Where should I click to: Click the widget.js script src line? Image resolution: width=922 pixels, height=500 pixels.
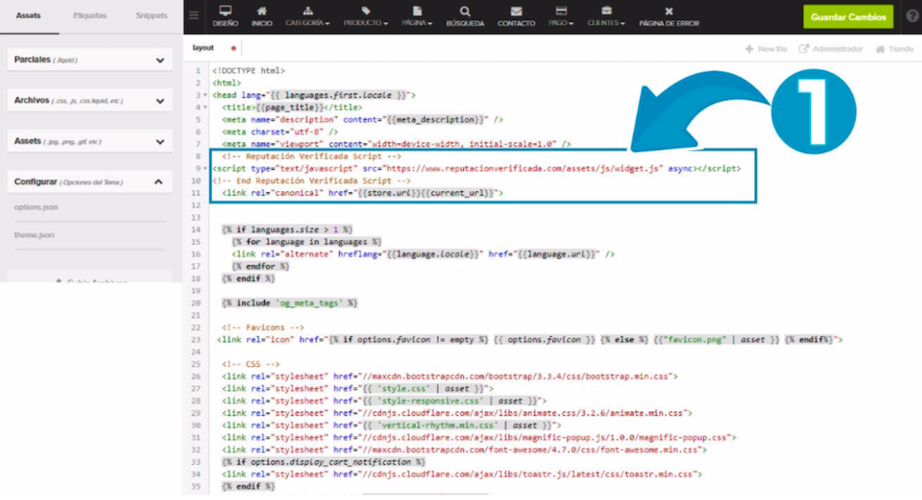[476, 169]
